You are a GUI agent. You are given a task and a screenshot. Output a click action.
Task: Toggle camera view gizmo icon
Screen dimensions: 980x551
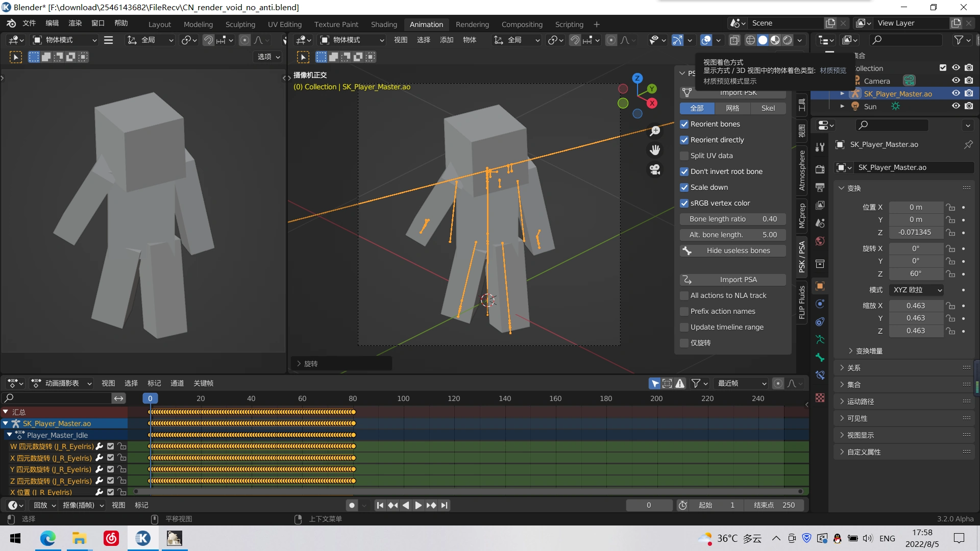(x=655, y=169)
